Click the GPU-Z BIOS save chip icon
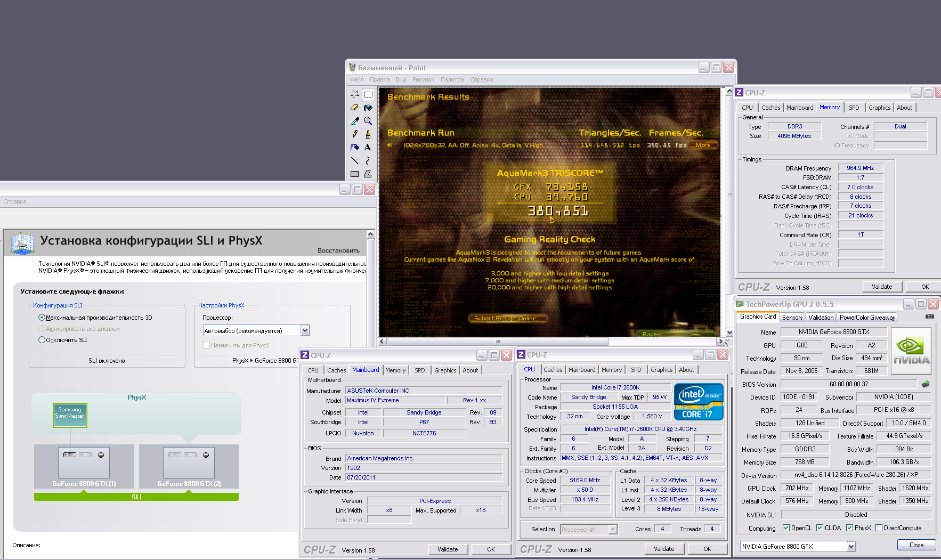941x560 pixels. [x=926, y=384]
